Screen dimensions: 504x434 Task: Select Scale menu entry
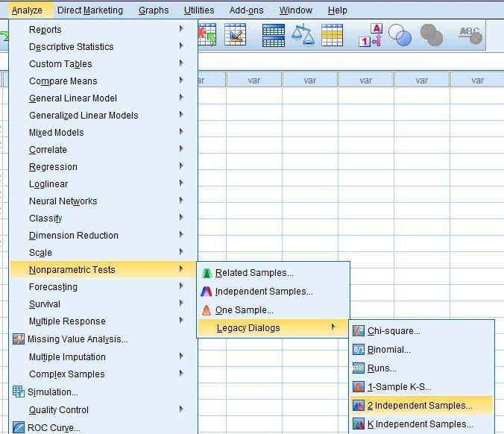coord(104,252)
